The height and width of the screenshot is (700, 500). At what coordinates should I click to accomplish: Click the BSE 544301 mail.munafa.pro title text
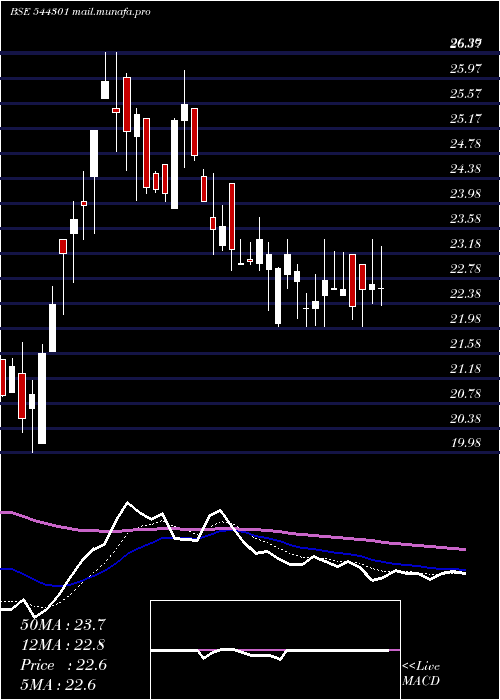[x=80, y=12]
